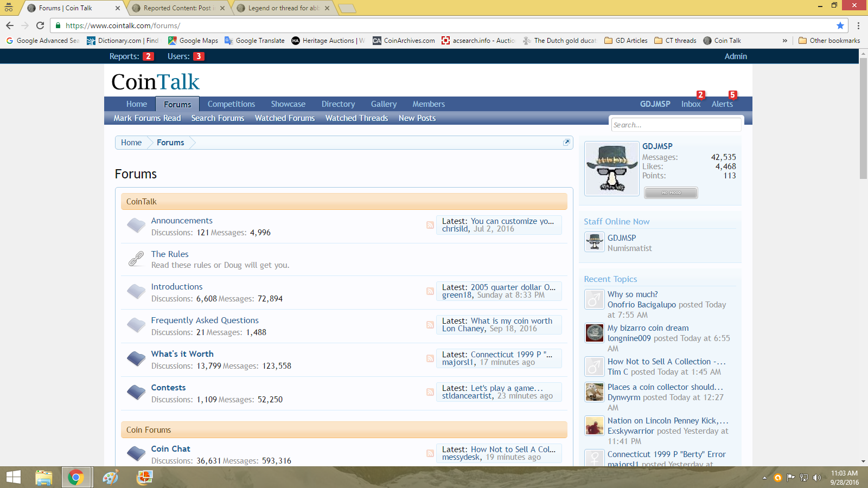Click the RSS feed icon for Contests
Viewport: 868px width, 488px height.
430,392
